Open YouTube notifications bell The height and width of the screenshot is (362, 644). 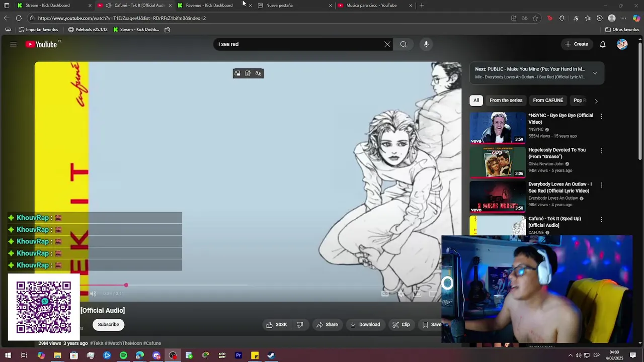603,44
